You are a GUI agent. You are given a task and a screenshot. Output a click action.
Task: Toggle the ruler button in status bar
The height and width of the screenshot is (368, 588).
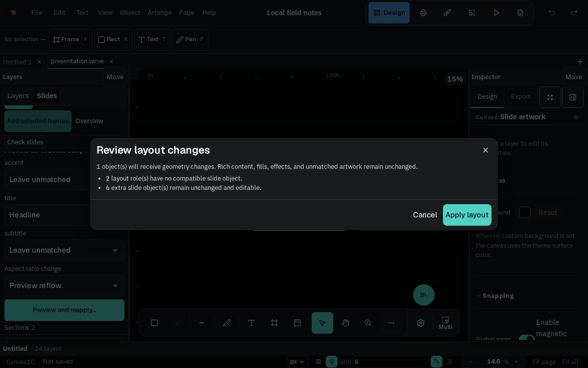(x=437, y=362)
